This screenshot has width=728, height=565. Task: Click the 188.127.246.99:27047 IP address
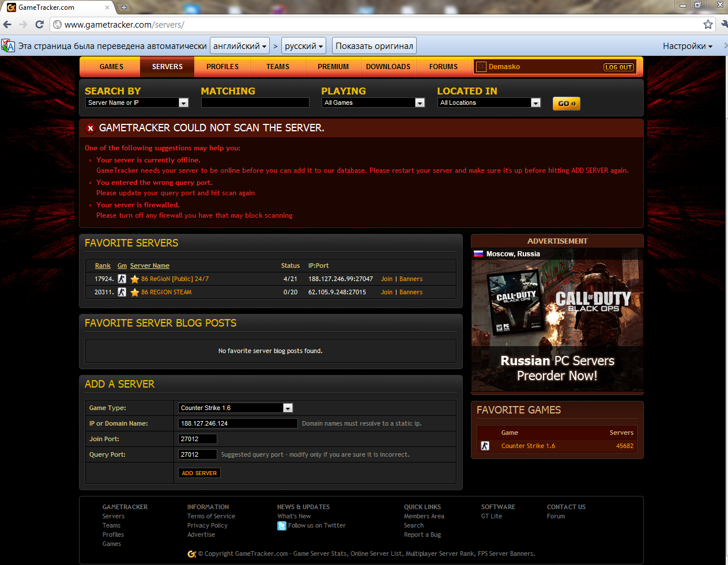point(341,279)
